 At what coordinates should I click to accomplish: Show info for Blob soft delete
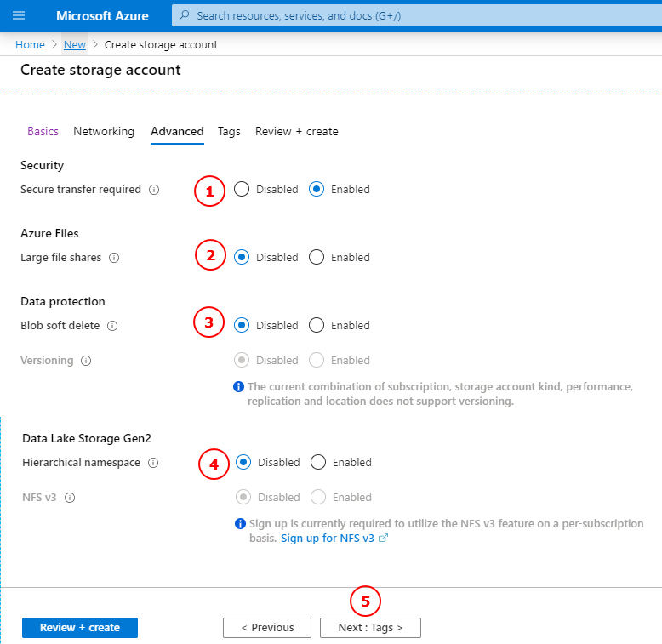(x=112, y=326)
